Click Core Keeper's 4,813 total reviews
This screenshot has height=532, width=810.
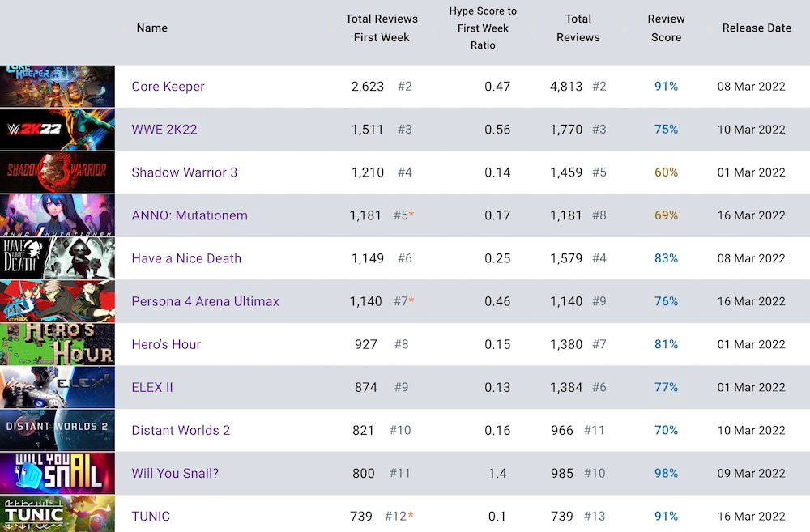coord(566,87)
